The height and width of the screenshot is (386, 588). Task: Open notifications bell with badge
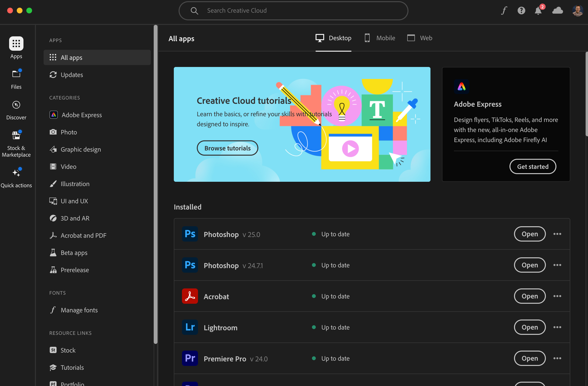click(538, 11)
